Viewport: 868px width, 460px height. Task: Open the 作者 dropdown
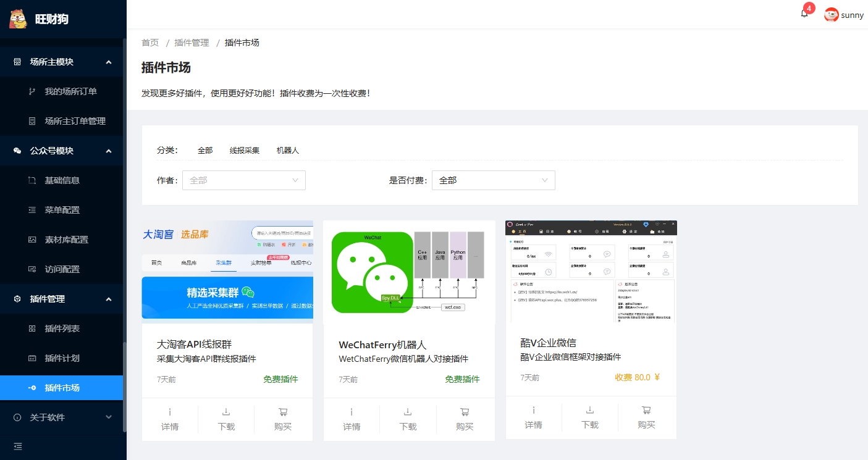243,180
